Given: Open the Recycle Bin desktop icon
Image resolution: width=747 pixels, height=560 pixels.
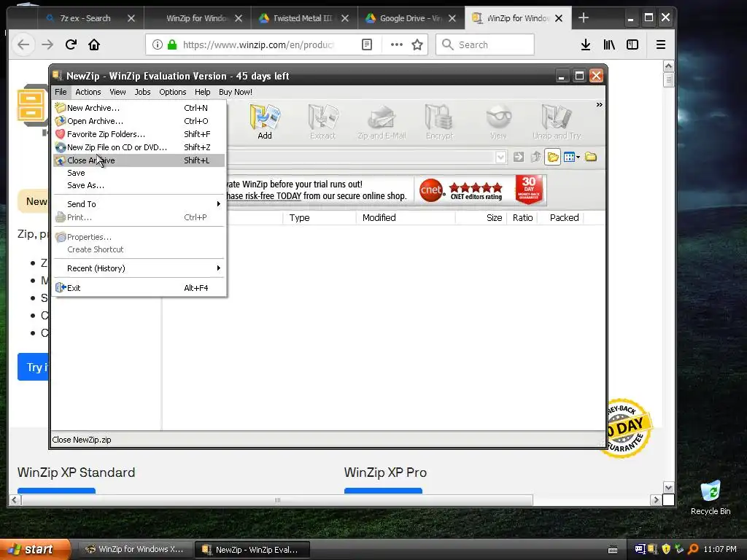Looking at the screenshot, I should 711,497.
